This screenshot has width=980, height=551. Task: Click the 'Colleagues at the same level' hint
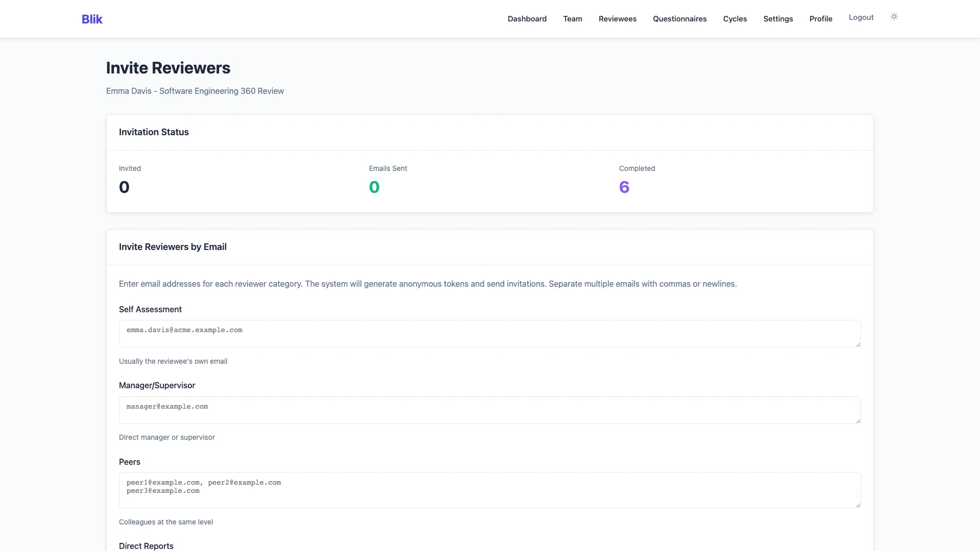coord(166,522)
